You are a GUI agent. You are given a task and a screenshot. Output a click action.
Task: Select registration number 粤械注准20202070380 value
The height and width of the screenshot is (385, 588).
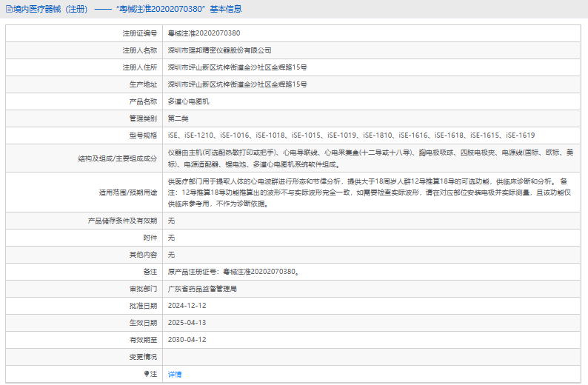(x=204, y=33)
